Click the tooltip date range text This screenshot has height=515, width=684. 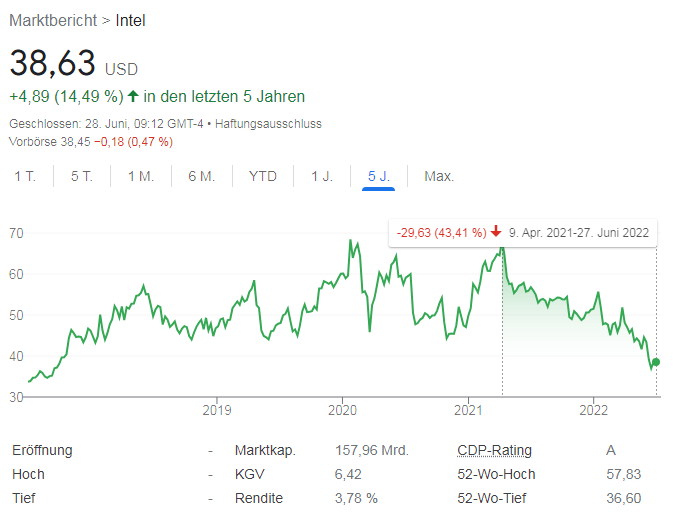[x=579, y=232]
